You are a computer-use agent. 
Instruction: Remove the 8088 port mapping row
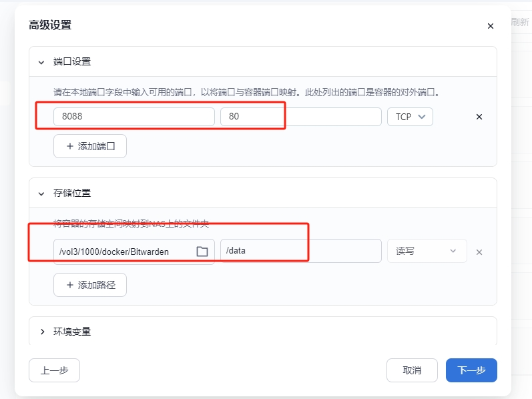tap(479, 117)
